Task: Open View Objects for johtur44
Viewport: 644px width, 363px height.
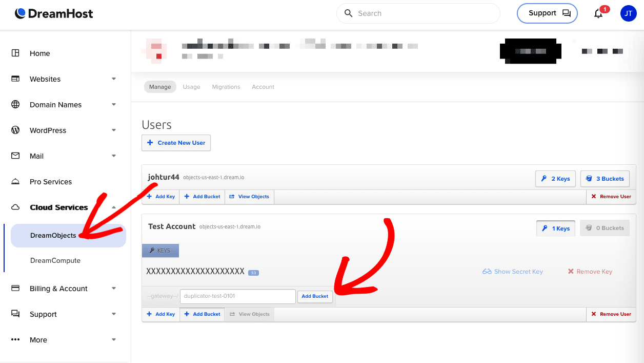Action: pos(249,197)
